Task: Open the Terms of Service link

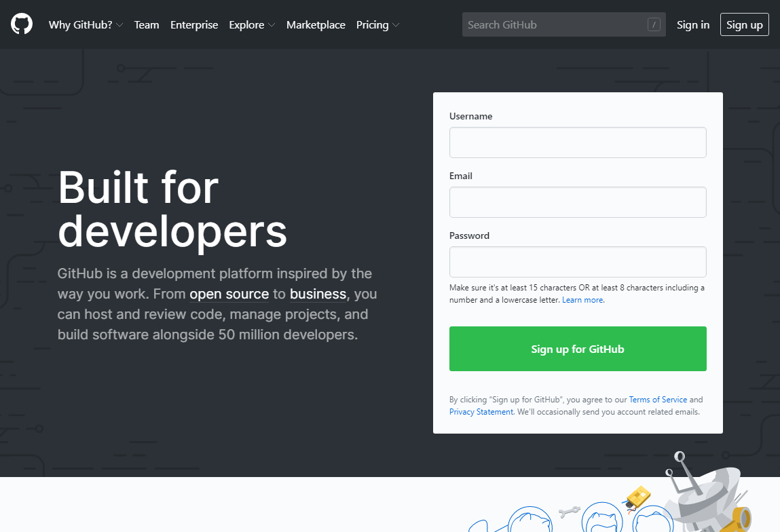Action: 658,400
